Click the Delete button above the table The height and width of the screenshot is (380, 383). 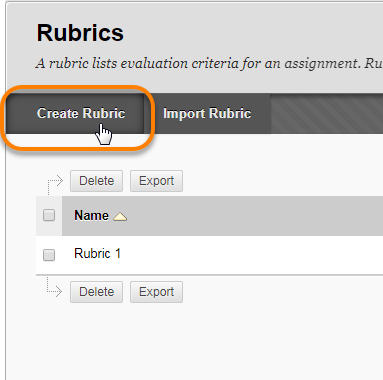coord(96,181)
